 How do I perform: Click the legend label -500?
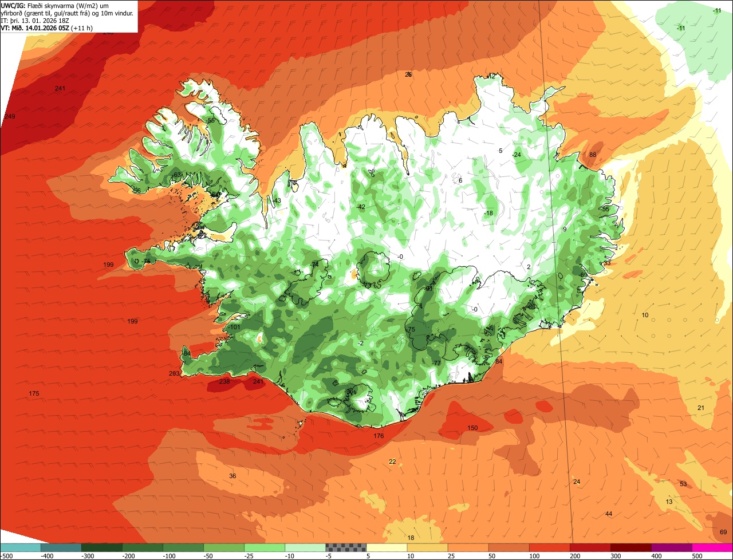click(7, 556)
